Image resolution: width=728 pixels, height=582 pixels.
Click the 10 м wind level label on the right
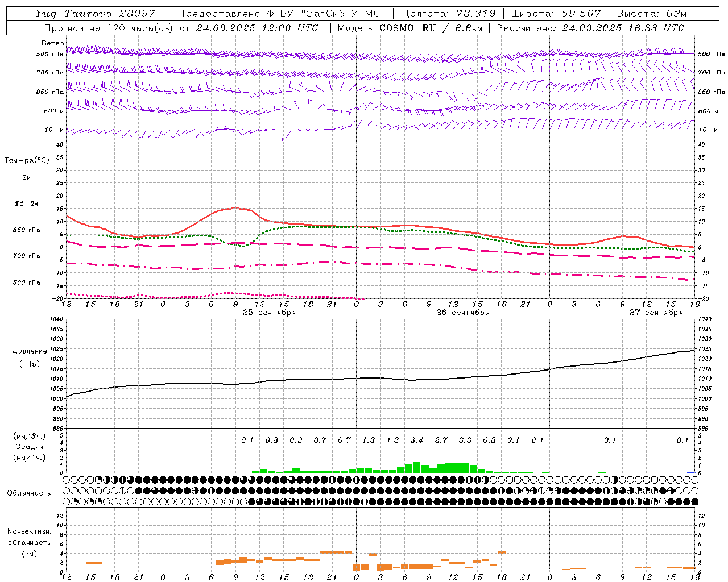(x=708, y=130)
